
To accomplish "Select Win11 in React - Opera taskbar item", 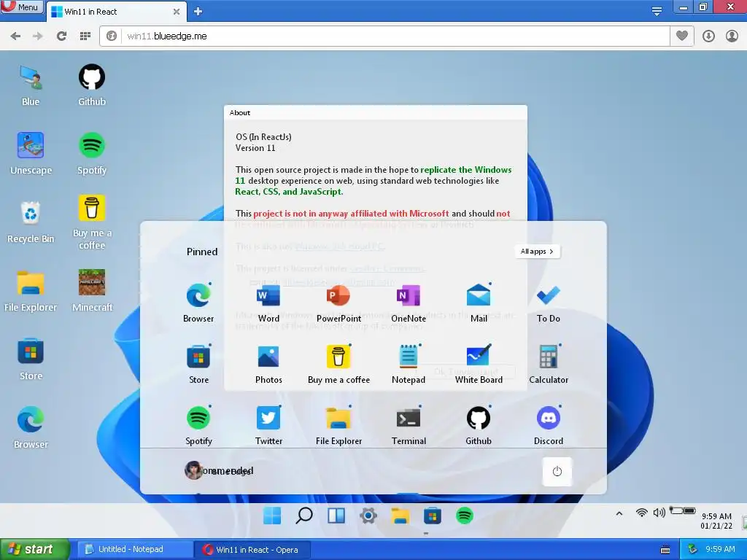I will click(252, 550).
